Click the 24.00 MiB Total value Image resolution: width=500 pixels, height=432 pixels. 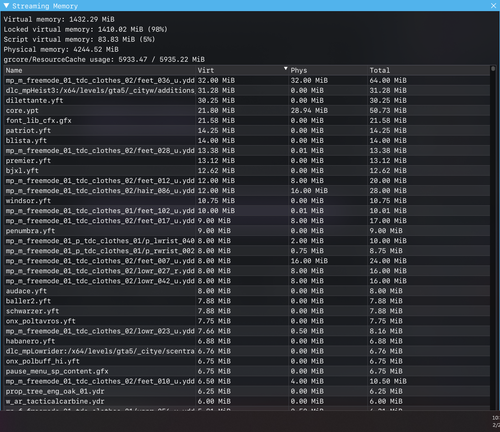coord(388,261)
